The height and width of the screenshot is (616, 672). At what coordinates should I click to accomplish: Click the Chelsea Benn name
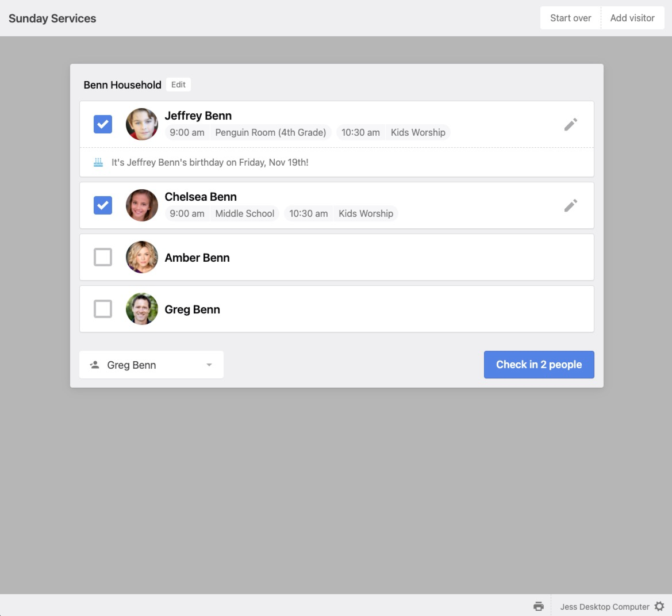[x=201, y=197]
